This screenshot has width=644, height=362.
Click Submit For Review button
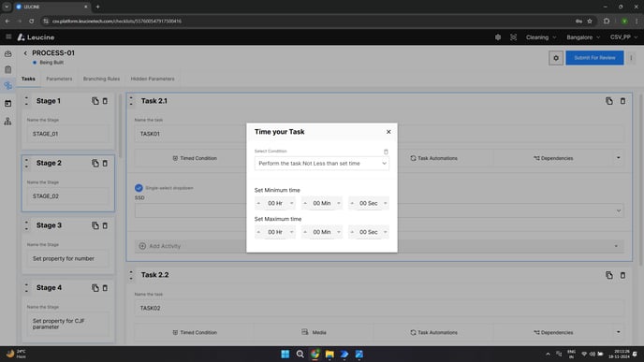pos(594,58)
